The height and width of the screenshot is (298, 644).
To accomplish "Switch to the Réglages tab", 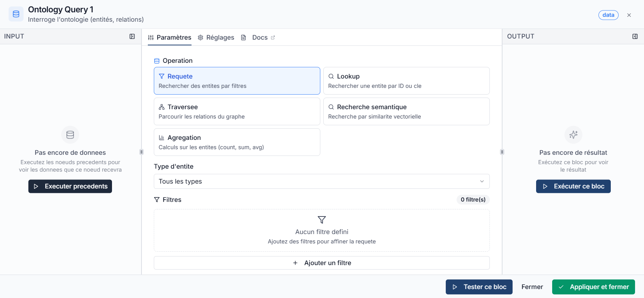I will click(216, 37).
